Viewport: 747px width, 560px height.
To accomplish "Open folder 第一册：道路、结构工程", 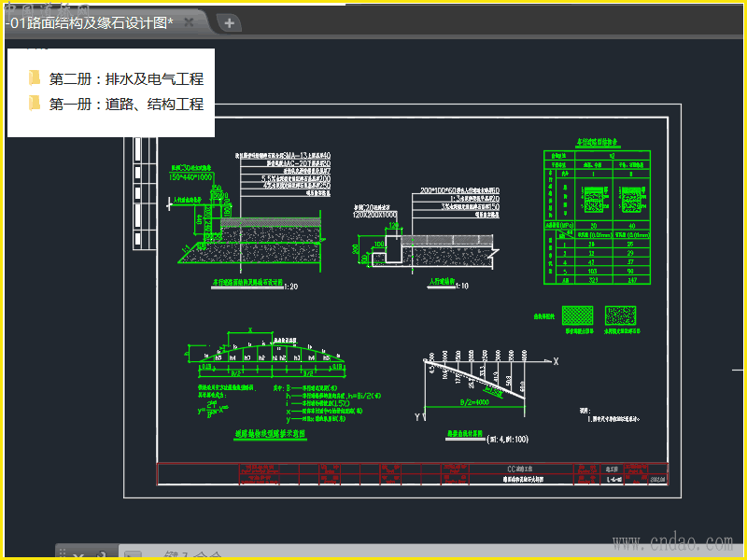I will tap(126, 104).
